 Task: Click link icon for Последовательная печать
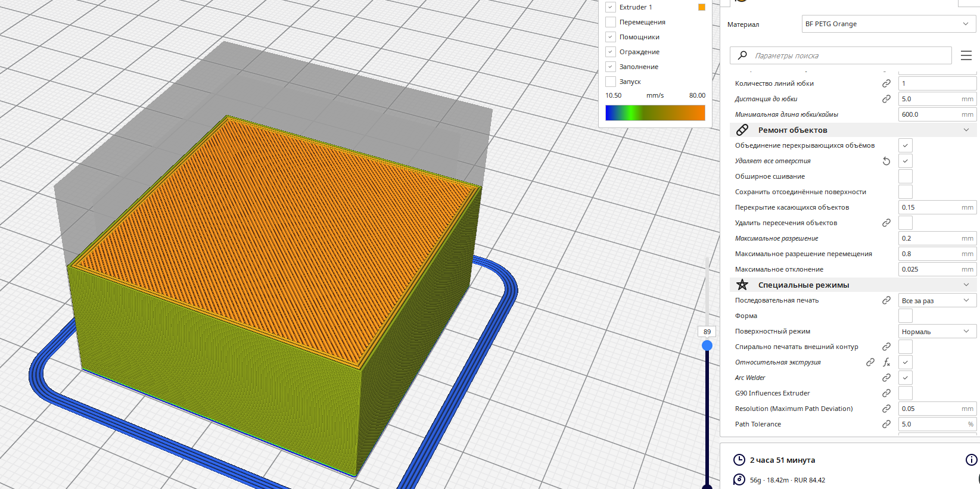click(886, 300)
